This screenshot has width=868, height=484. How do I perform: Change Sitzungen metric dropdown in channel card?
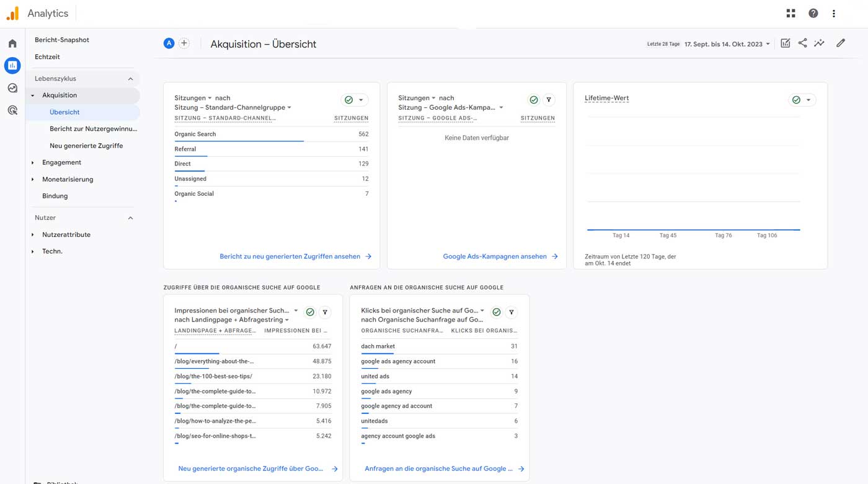click(x=193, y=98)
